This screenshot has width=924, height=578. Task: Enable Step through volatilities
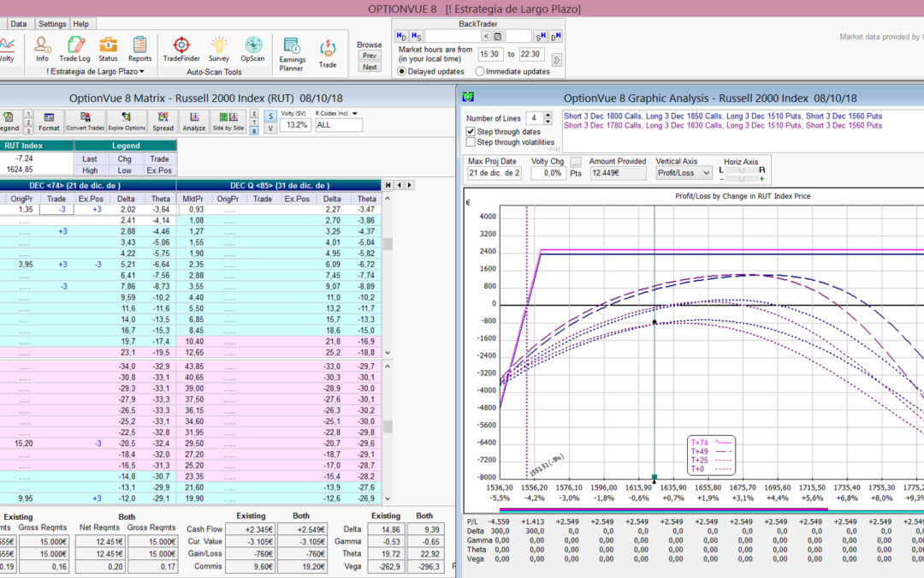pyautogui.click(x=471, y=142)
